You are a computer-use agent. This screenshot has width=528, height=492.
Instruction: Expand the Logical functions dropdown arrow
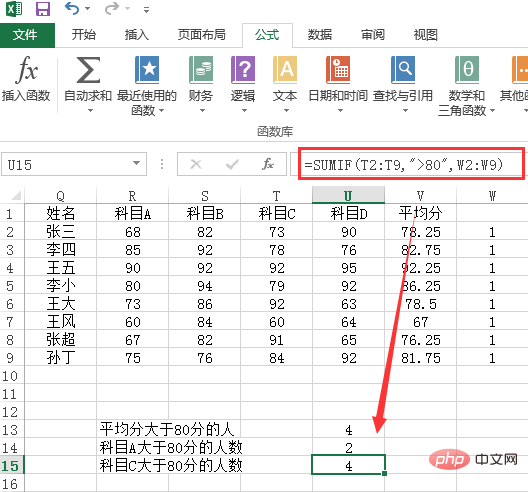[x=244, y=110]
